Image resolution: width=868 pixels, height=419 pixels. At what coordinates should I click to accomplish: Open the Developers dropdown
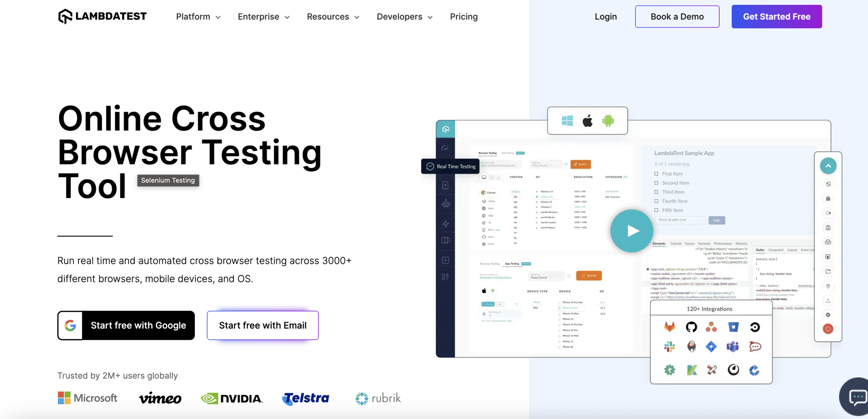tap(404, 17)
